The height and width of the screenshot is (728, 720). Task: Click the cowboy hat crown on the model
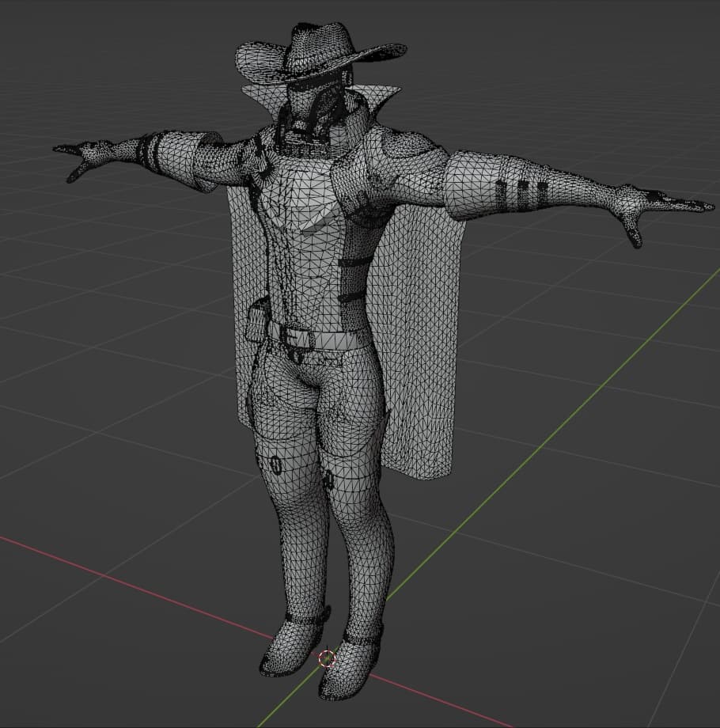pos(320,38)
